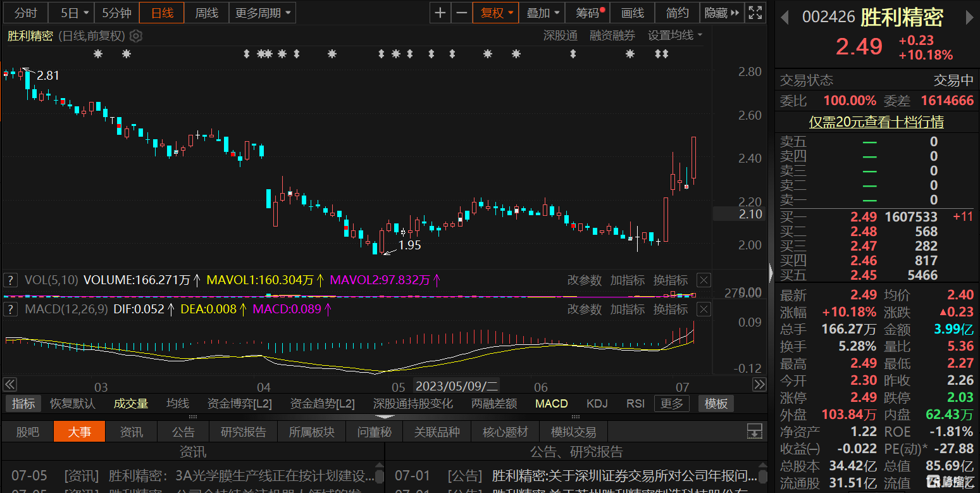This screenshot has height=493, width=980.
Task: Collapse bottom panel with center arrow handle
Action: (x=385, y=417)
